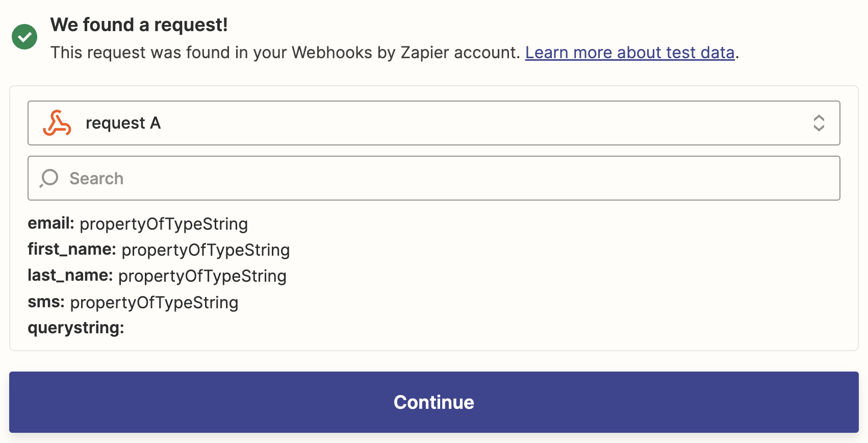
Task: Select the querystring field label
Action: [x=76, y=328]
